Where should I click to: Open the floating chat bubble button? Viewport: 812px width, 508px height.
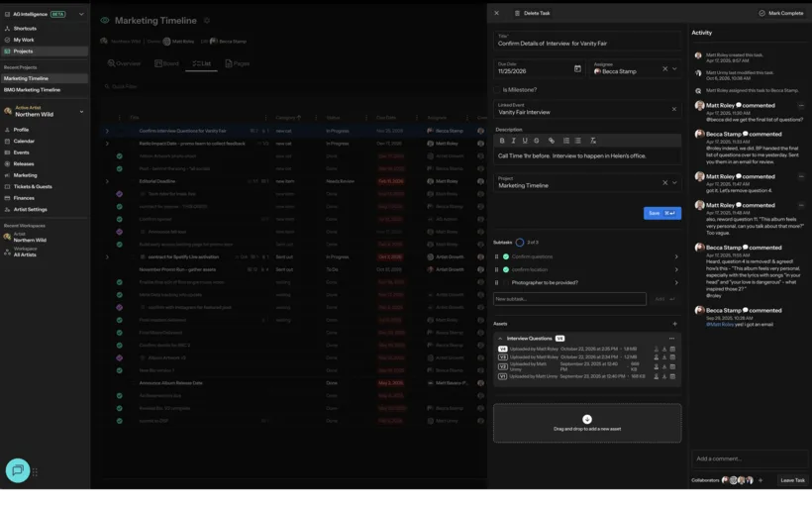pos(18,470)
